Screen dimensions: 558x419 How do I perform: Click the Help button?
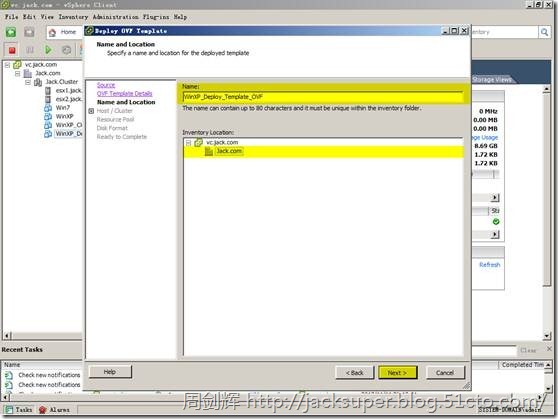[x=110, y=372]
